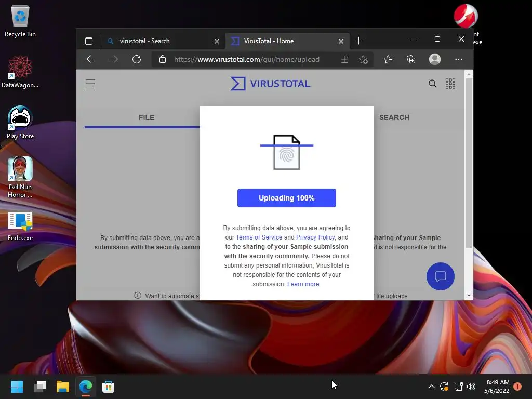Open the DataWagon desktop shortcut
Viewport: 532px width, 399px height.
pyautogui.click(x=20, y=72)
